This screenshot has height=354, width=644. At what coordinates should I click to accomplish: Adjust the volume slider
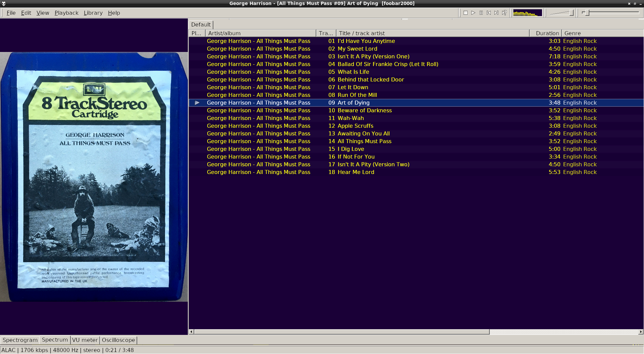[562, 13]
